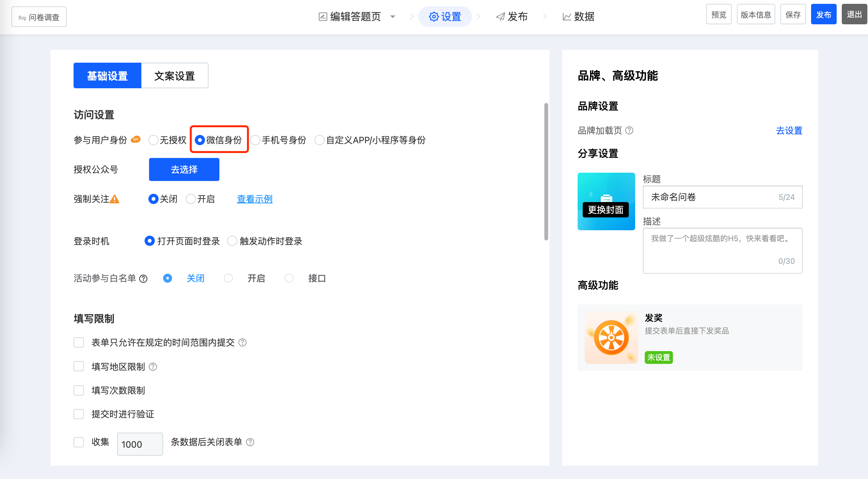The image size is (868, 479).
Task: Click help icon after 条数据后关闭表单
Action: [x=250, y=442]
